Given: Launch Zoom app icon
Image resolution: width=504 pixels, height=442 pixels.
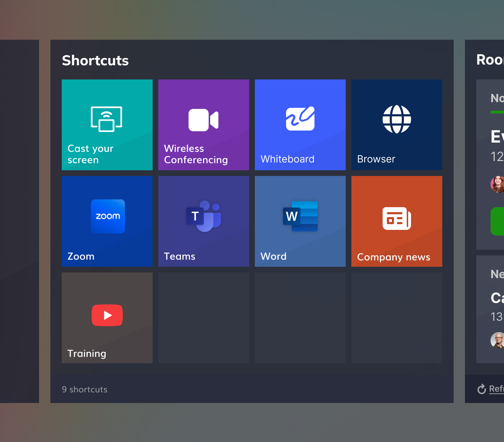Looking at the screenshot, I should (108, 216).
